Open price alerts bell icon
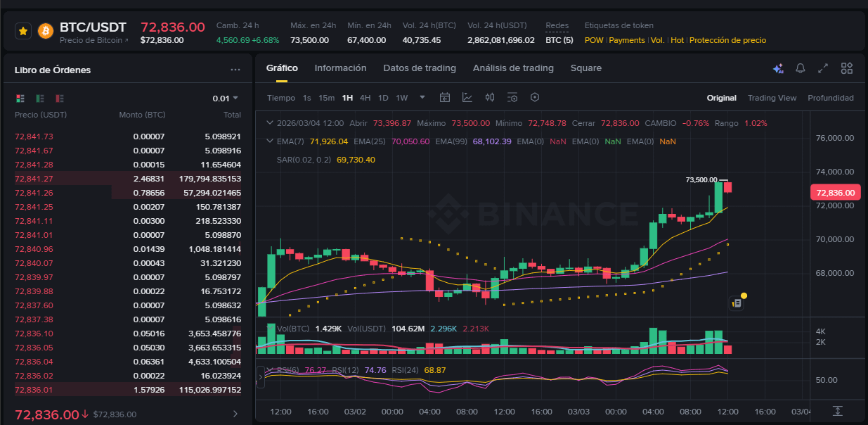The image size is (868, 425). [x=800, y=68]
